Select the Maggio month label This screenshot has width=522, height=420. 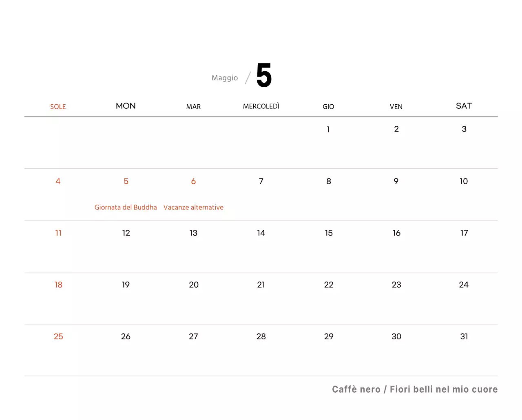[225, 78]
